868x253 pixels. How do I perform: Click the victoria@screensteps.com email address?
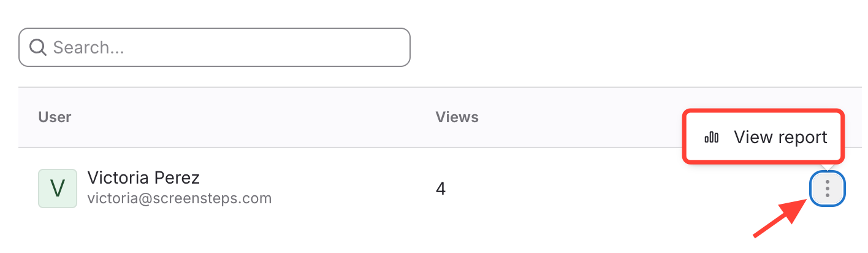click(179, 198)
